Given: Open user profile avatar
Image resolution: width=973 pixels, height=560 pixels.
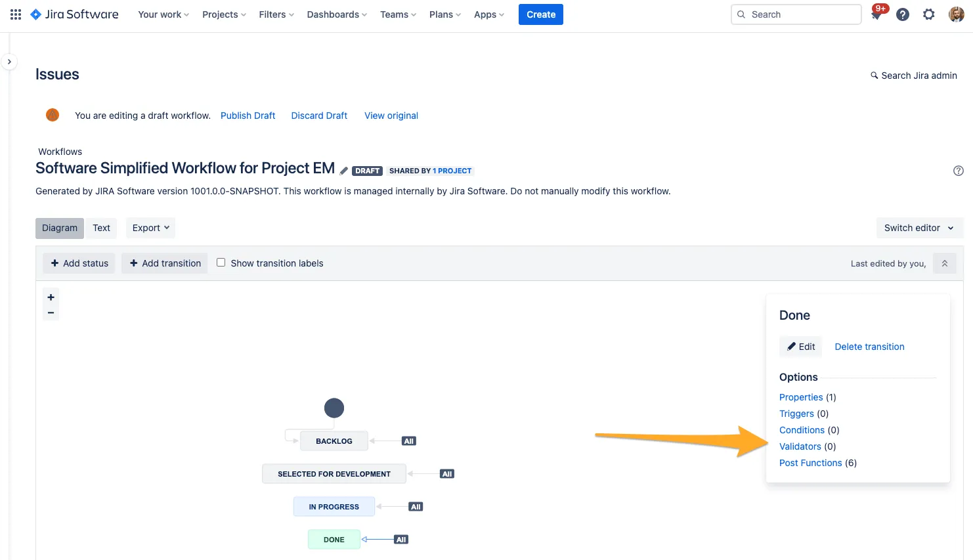Looking at the screenshot, I should click(x=956, y=14).
